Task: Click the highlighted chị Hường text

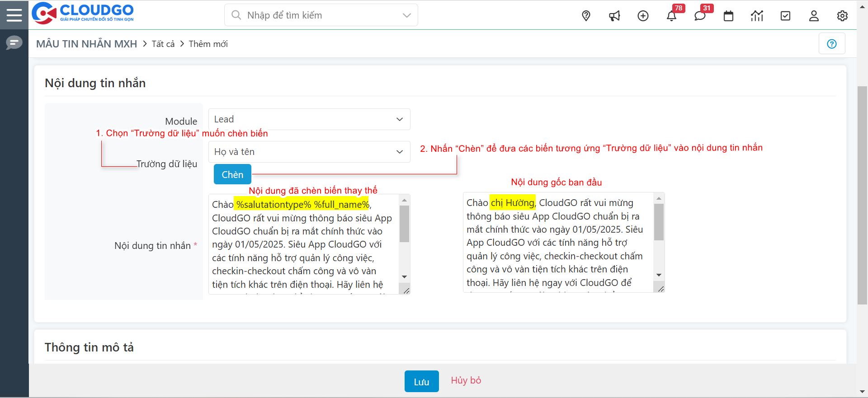Action: click(x=513, y=203)
